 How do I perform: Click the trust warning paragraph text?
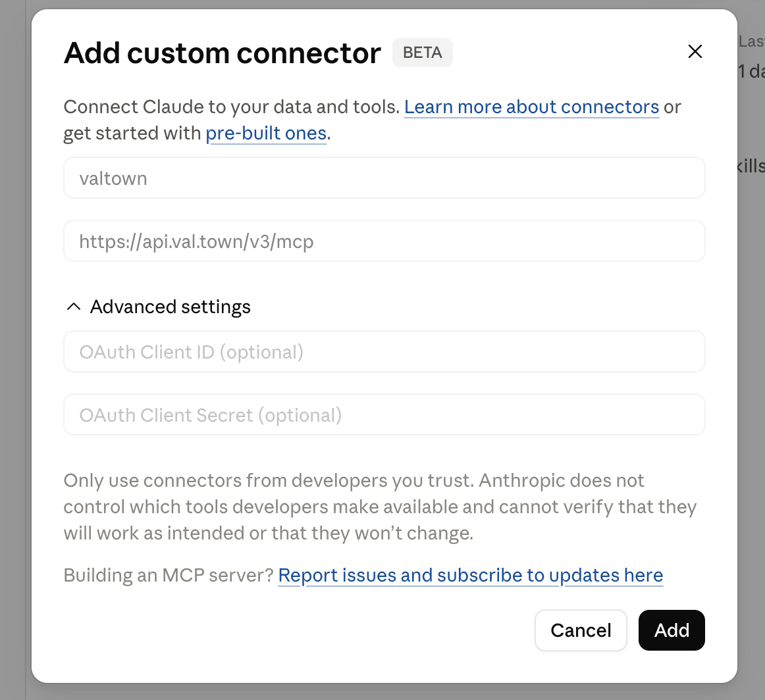[380, 507]
